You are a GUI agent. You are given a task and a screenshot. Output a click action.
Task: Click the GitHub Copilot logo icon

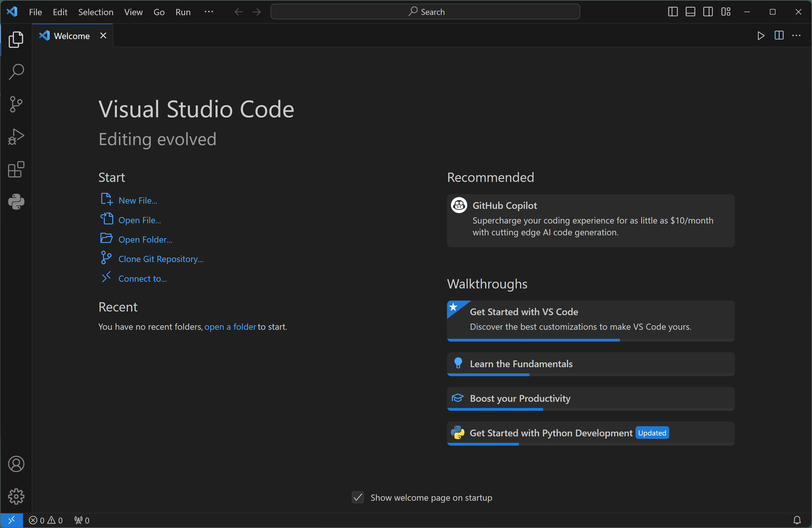(x=459, y=205)
